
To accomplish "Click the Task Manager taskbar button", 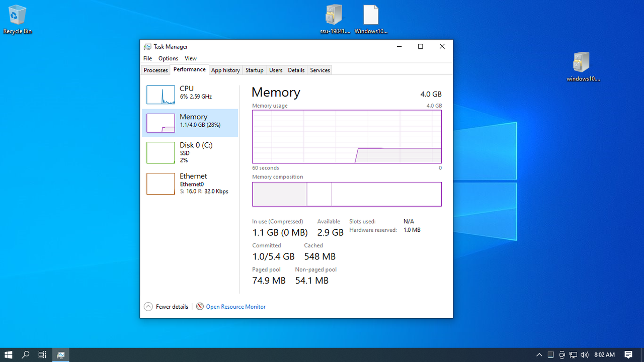I will [61, 354].
